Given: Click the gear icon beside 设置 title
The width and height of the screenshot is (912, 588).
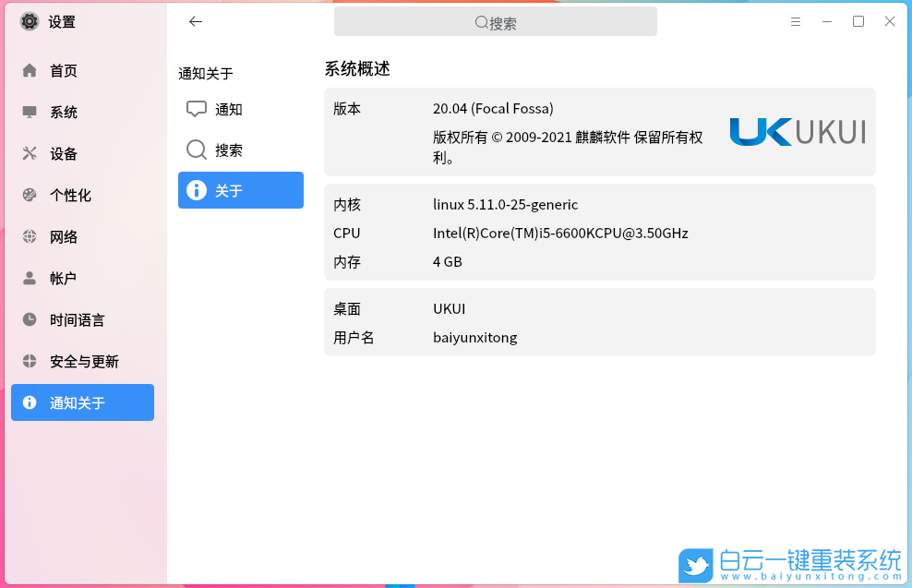Looking at the screenshot, I should [29, 21].
